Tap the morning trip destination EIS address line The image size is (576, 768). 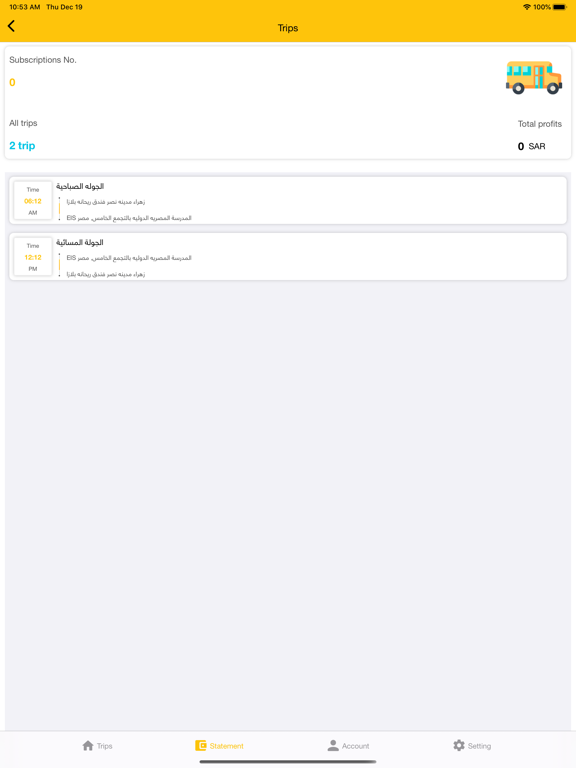point(129,218)
